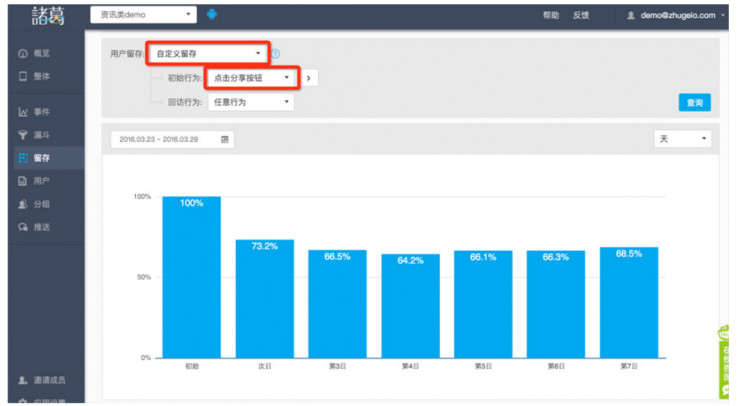The image size is (740, 406).
Task: Open the 整体 overall menu item
Action: coord(40,76)
